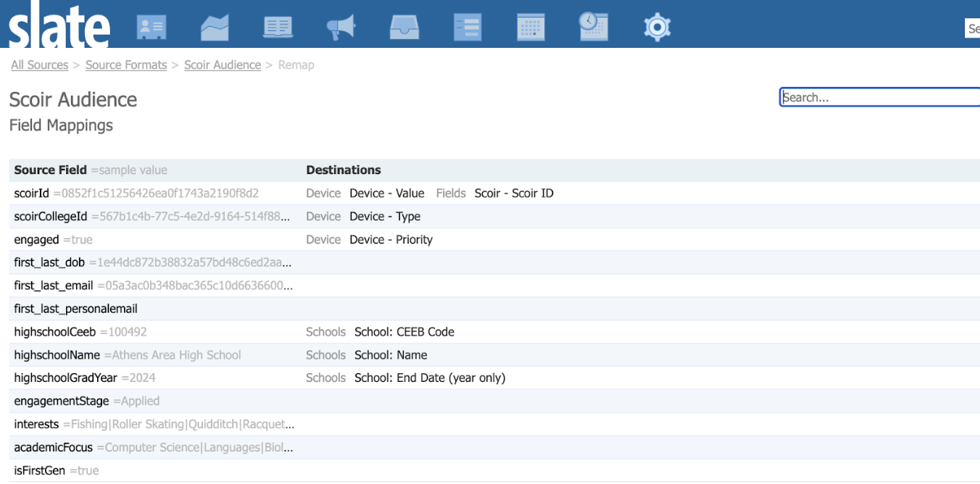Open the Scheduler clock icon
This screenshot has width=980, height=484.
coord(594,26)
